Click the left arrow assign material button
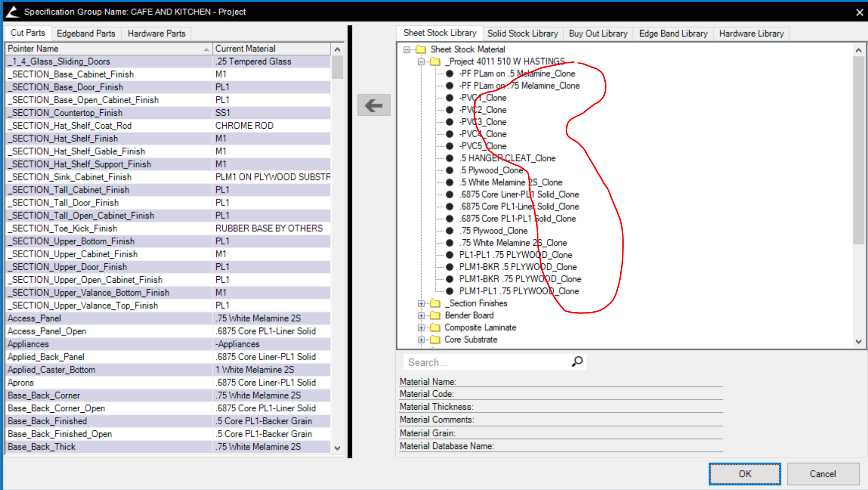This screenshot has height=490, width=868. 374,105
